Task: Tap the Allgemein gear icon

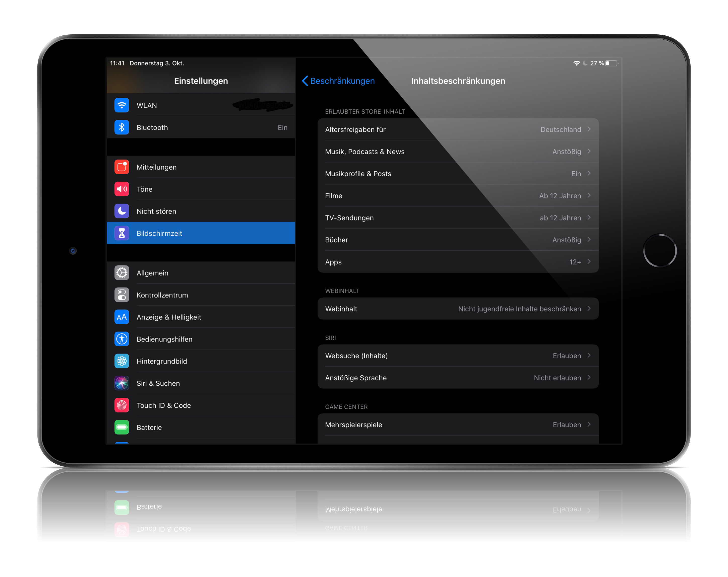Action: pyautogui.click(x=122, y=273)
